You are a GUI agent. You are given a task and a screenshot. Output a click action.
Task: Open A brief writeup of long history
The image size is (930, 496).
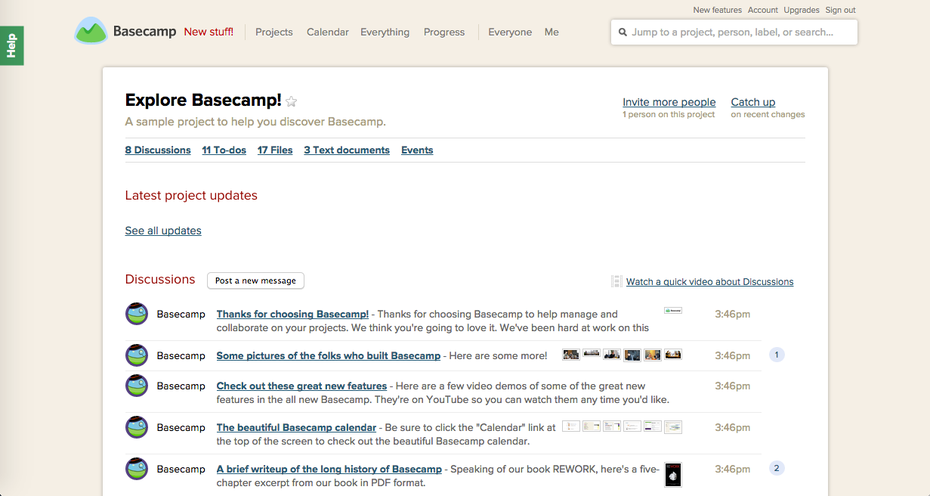tap(329, 469)
